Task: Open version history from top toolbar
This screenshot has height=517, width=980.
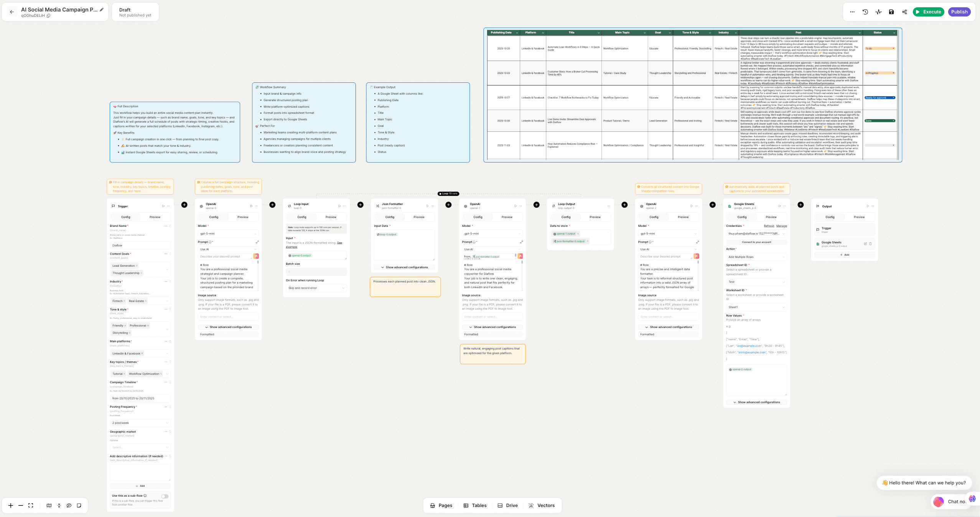Action: pos(865,12)
